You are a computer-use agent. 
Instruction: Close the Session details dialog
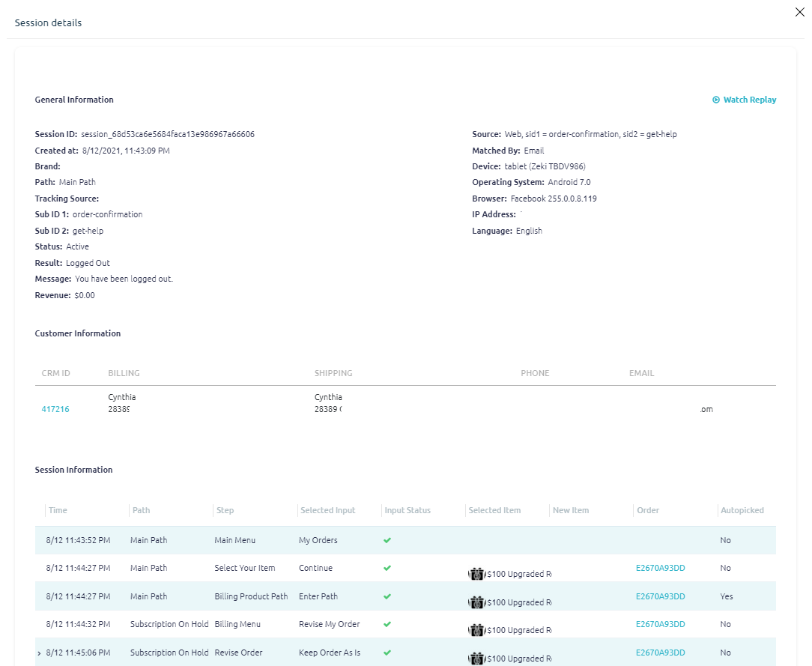pyautogui.click(x=799, y=12)
